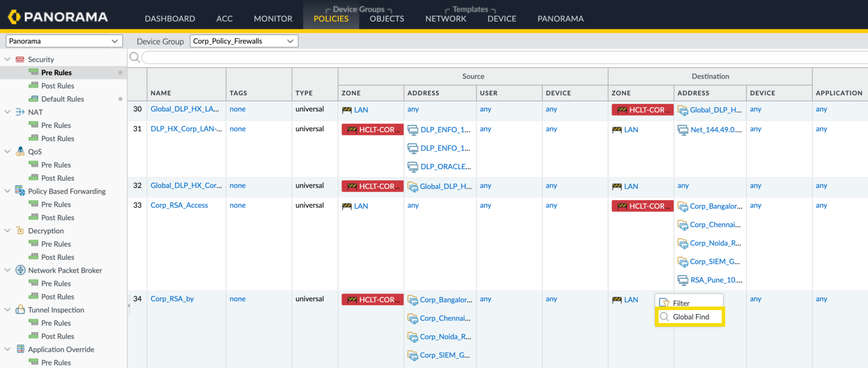The width and height of the screenshot is (868, 368).
Task: Click the search magnifier icon above table
Action: coord(134,57)
